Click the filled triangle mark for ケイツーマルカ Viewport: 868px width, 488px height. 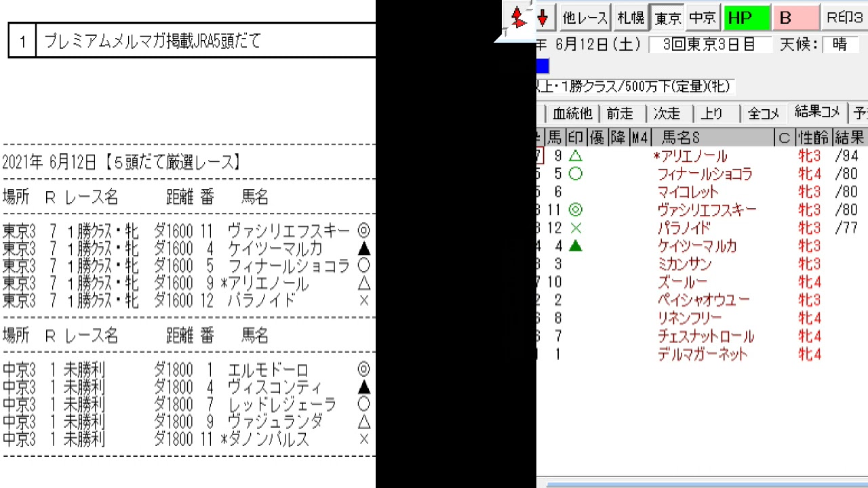(x=575, y=246)
